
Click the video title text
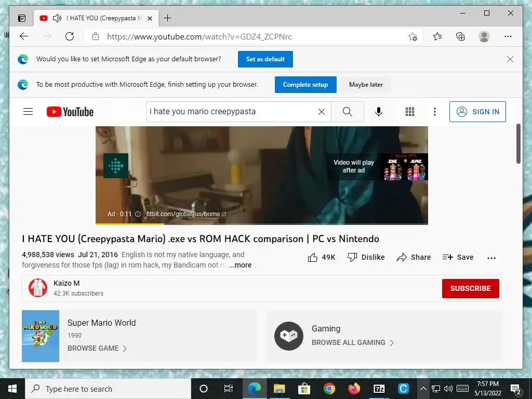[x=201, y=239]
